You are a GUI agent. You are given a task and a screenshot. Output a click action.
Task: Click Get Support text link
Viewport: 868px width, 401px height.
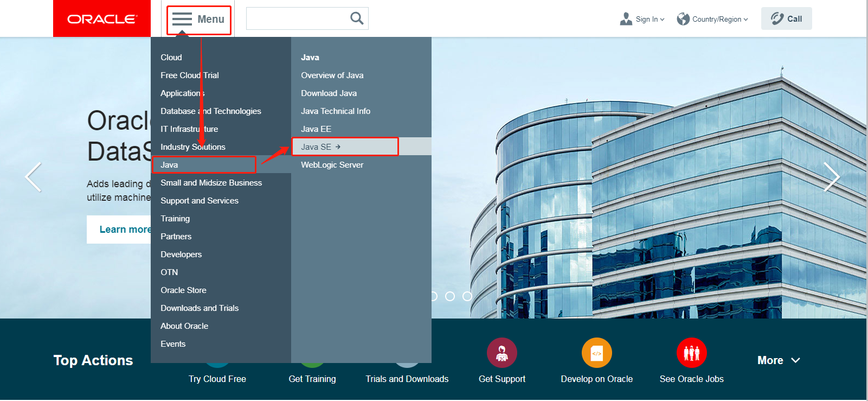click(502, 379)
